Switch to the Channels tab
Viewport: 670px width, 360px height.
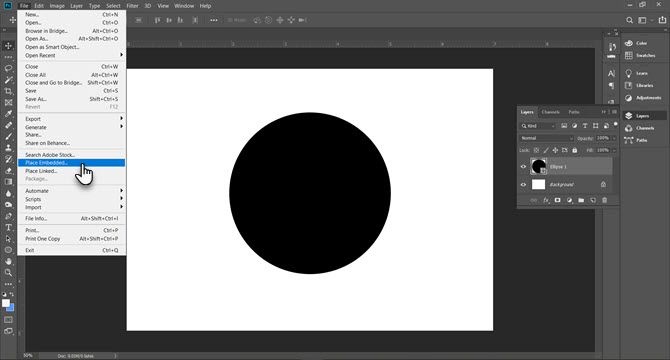[x=550, y=112]
